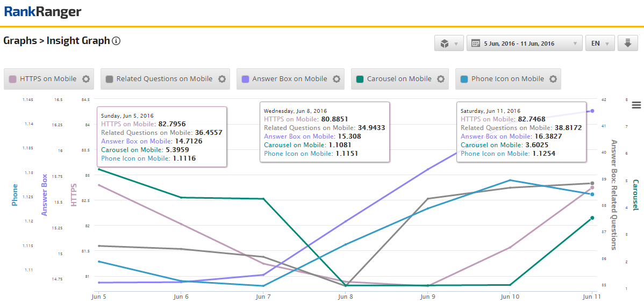Click Carousel data point on Jun 11

click(x=592, y=218)
